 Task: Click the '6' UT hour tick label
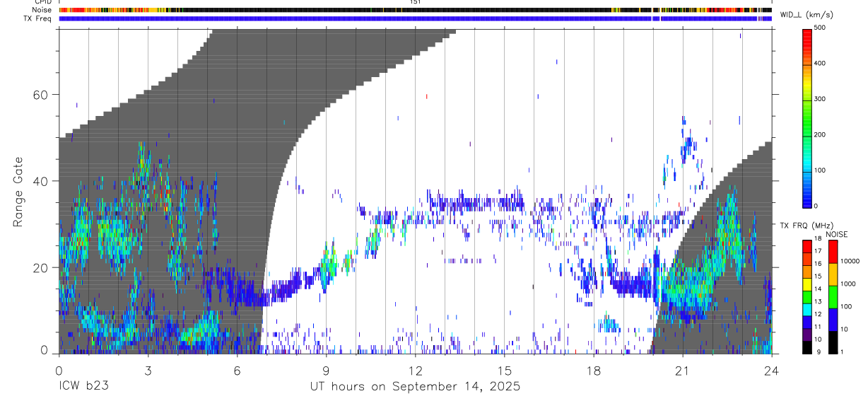pos(237,371)
